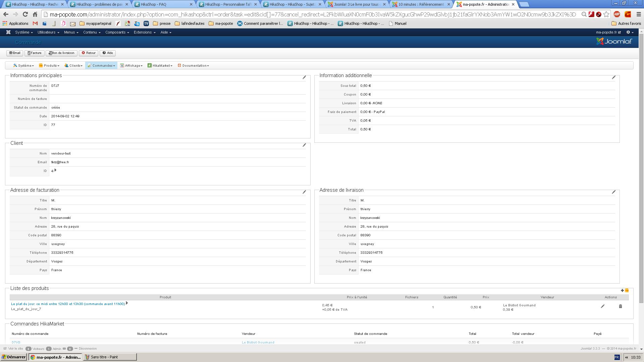Click Bon de livraison button
The width and height of the screenshot is (644, 362).
(x=61, y=53)
